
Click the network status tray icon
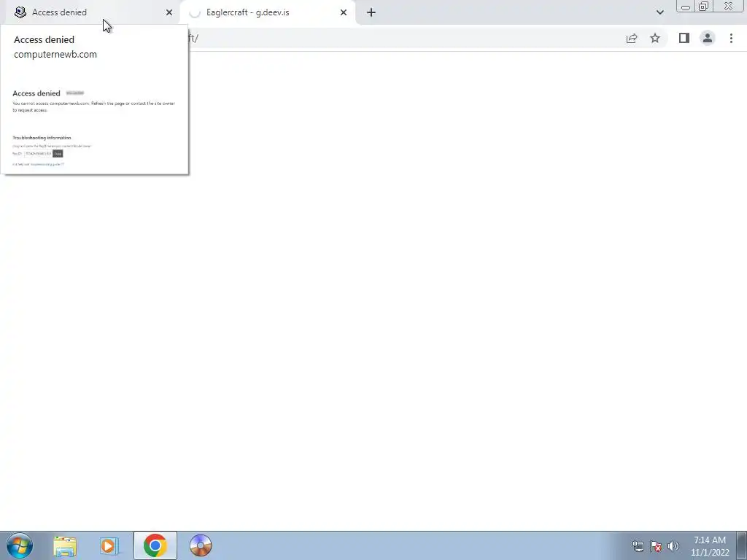(x=638, y=546)
